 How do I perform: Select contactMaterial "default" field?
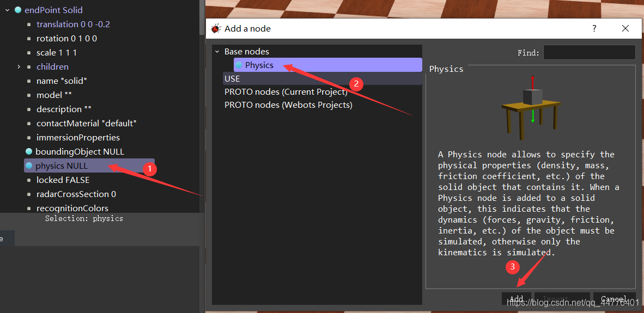tap(86, 123)
